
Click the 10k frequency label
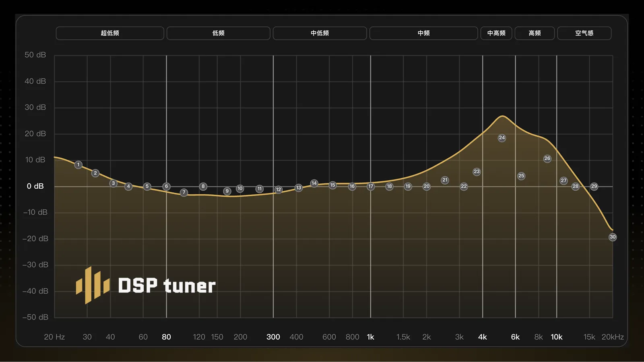[557, 337]
